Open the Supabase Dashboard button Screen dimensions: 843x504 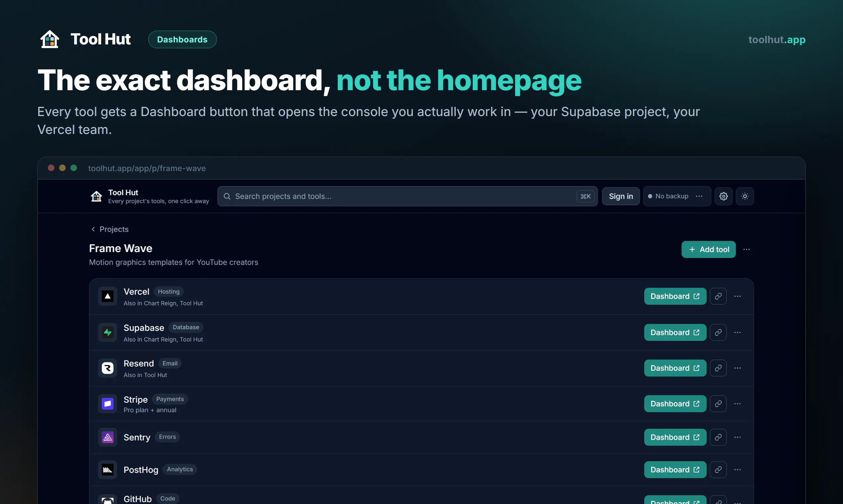click(675, 332)
